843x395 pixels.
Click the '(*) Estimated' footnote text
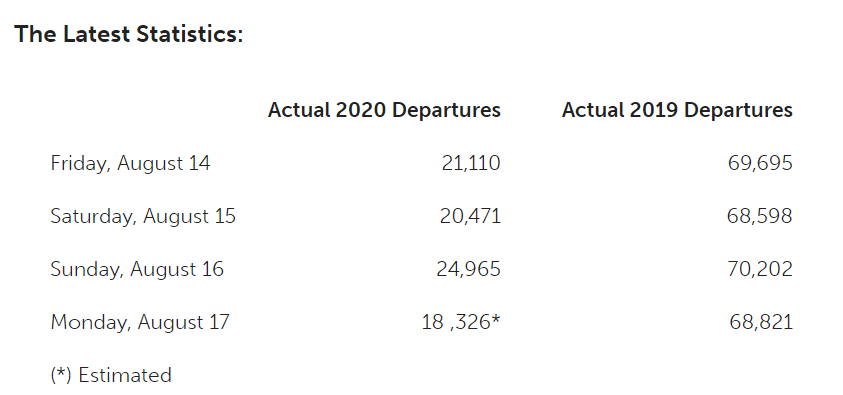pos(111,375)
